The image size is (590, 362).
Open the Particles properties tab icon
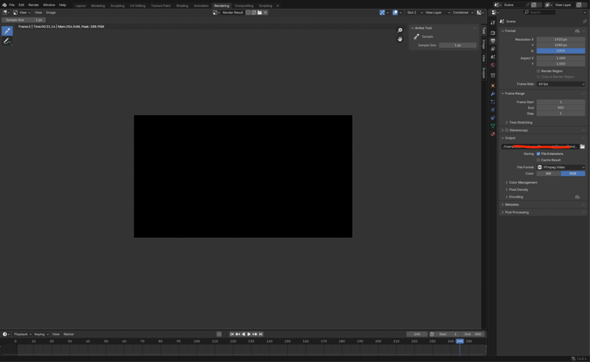[493, 102]
